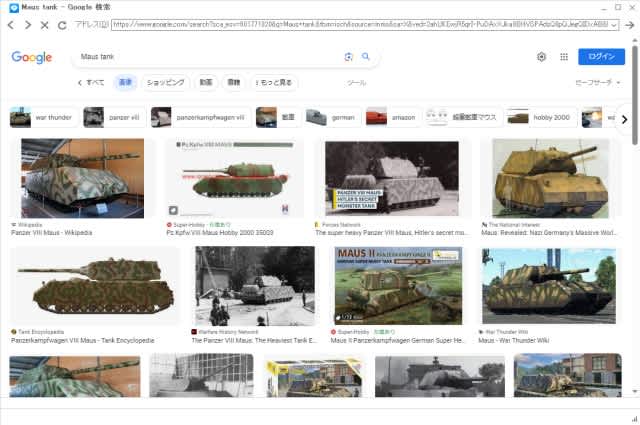Open Maus II Panzerkampfwagen German Super Heavy link
The image size is (640, 425).
click(x=398, y=340)
